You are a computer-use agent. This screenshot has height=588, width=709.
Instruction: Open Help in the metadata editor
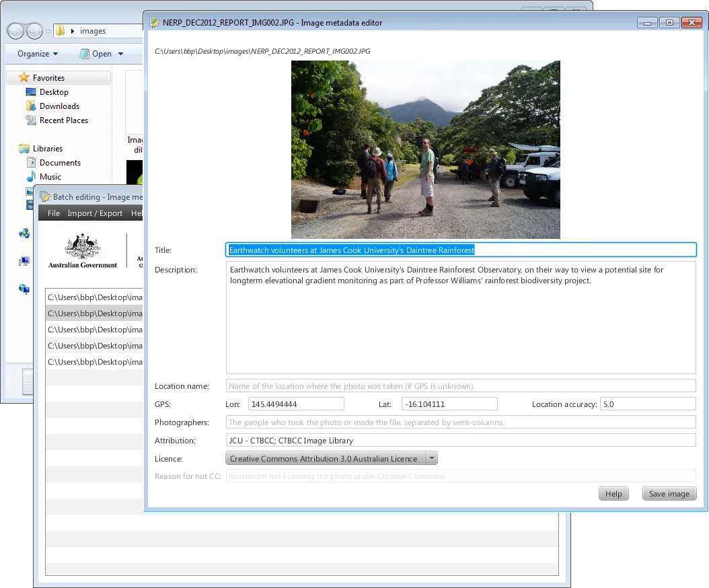613,493
